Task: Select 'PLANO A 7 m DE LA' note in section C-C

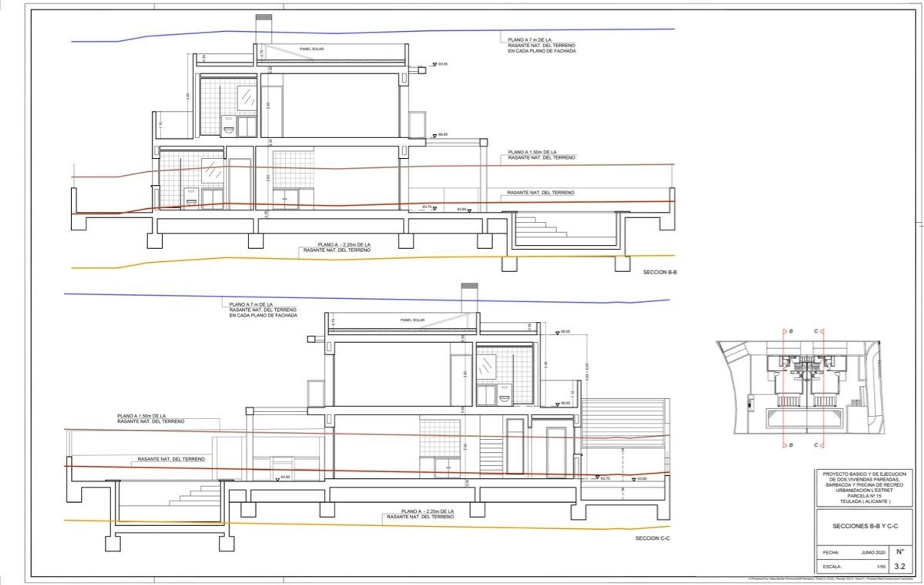Action: [x=251, y=305]
